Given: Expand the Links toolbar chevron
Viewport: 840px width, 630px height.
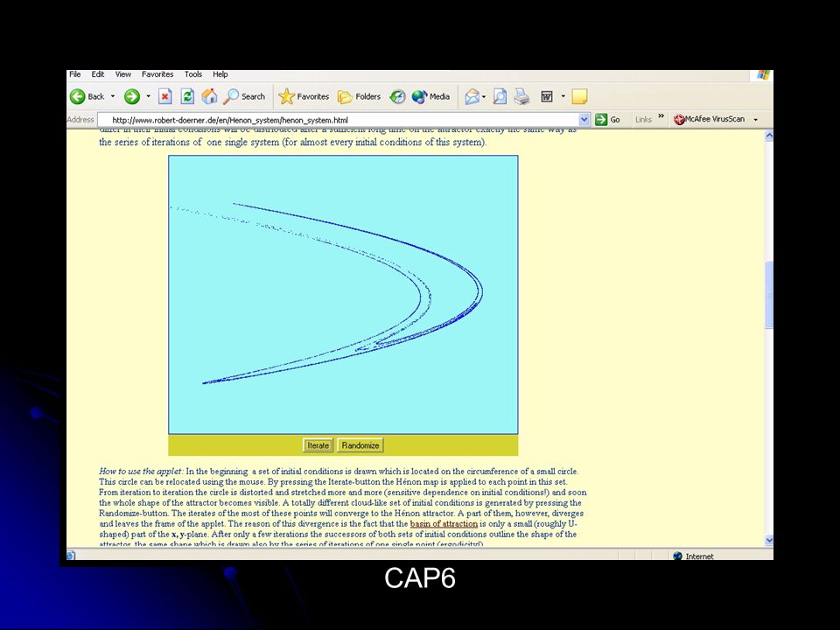Looking at the screenshot, I should click(661, 116).
